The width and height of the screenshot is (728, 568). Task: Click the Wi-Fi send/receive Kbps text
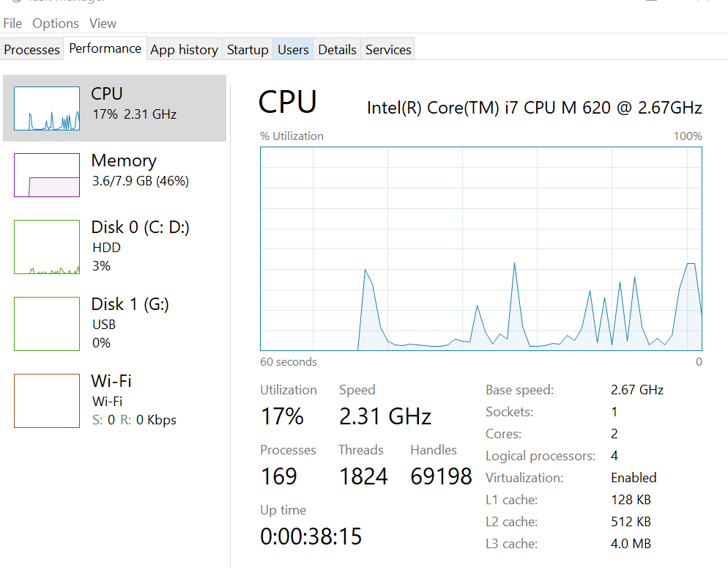click(x=134, y=420)
